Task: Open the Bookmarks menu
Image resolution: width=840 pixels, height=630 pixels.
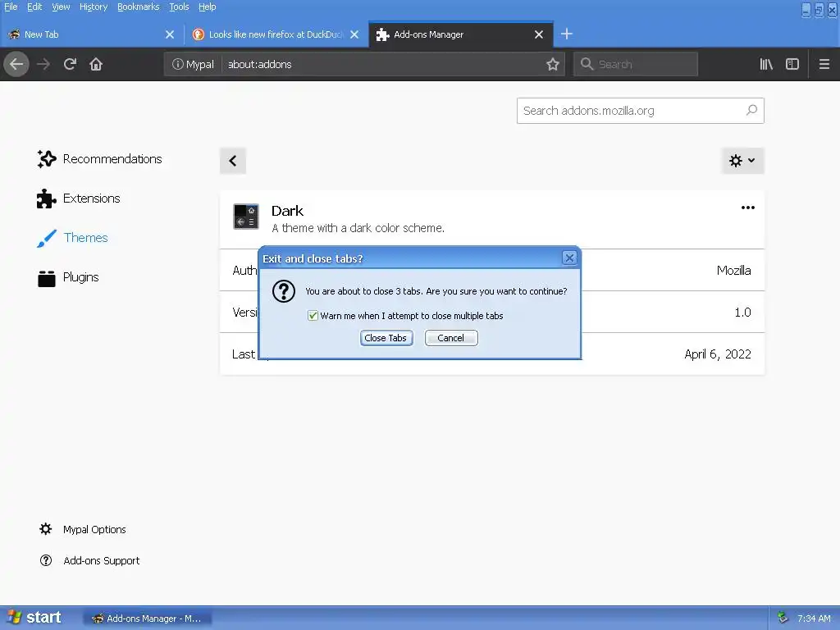Action: click(138, 7)
